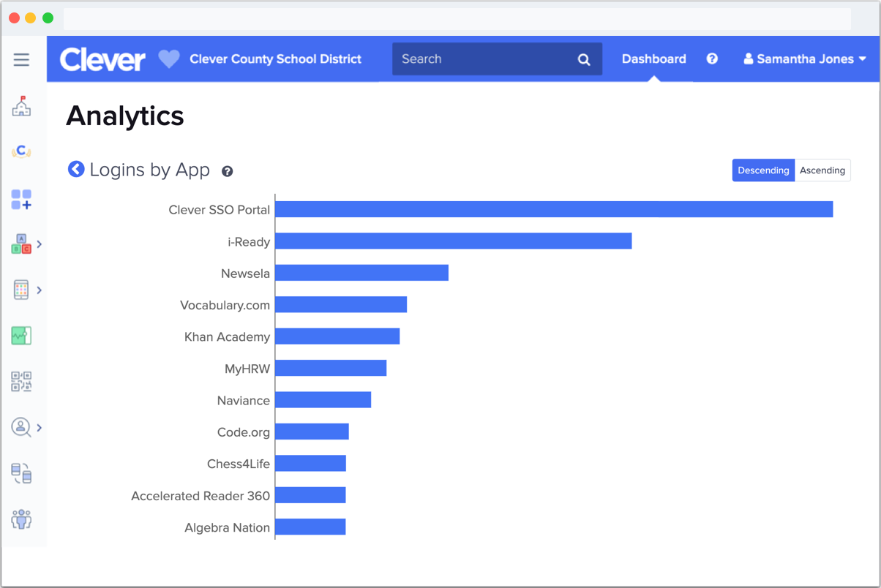Click the data sync databases icon
881x588 pixels.
(21, 473)
